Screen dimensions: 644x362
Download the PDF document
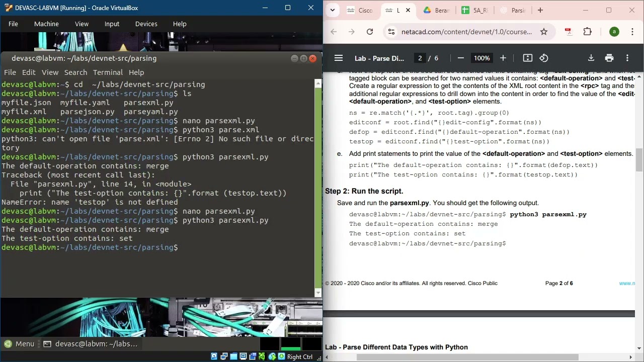(x=591, y=58)
